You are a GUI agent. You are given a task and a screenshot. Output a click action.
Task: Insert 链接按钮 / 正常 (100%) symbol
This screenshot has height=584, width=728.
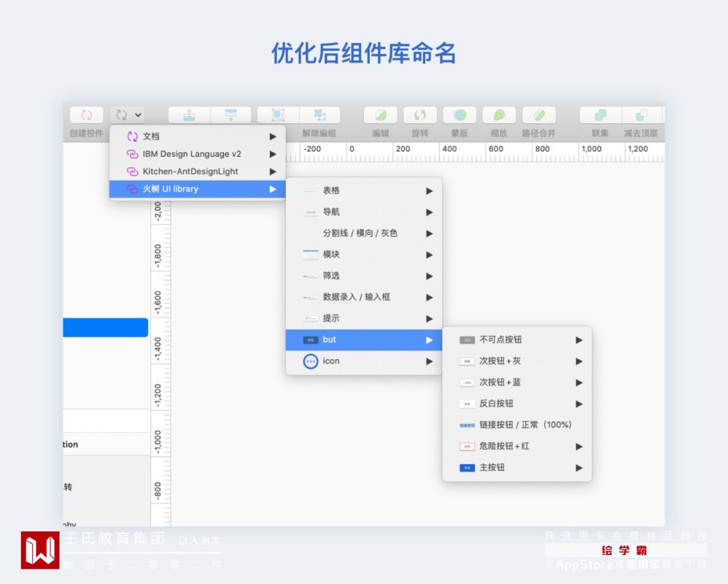pyautogui.click(x=517, y=425)
